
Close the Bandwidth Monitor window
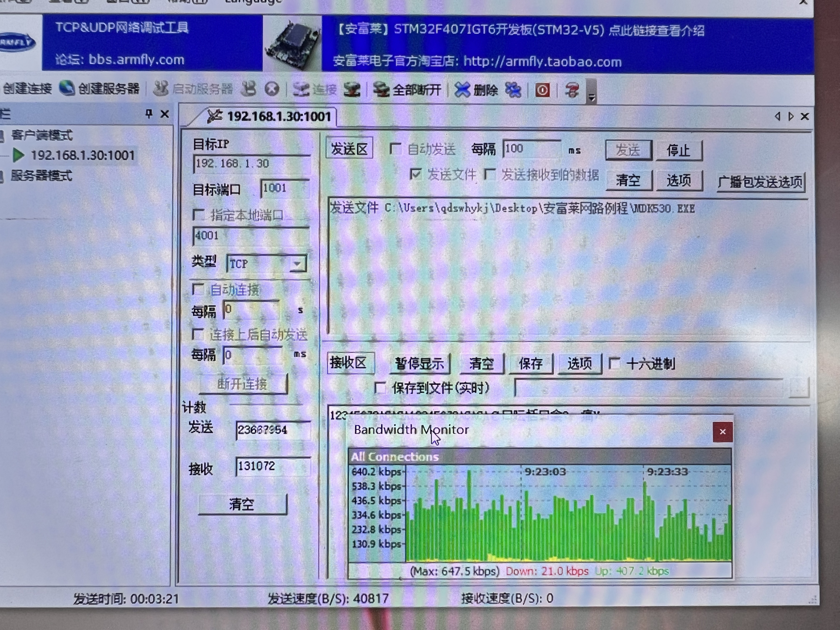click(x=723, y=432)
